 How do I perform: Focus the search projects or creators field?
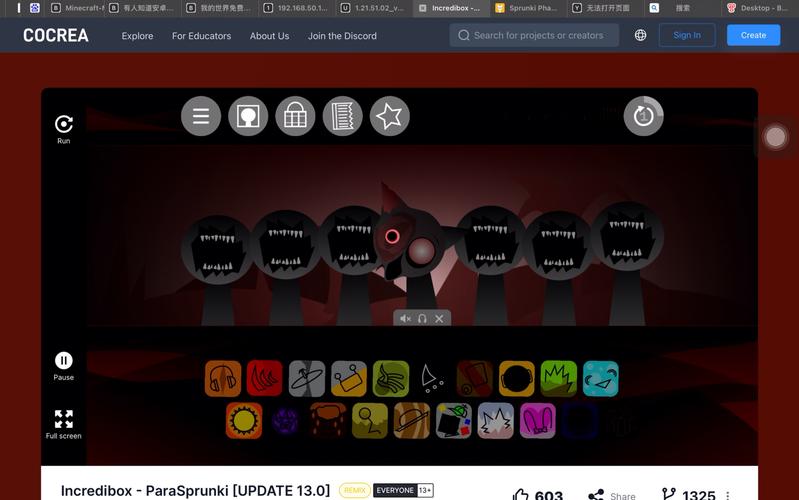[534, 35]
